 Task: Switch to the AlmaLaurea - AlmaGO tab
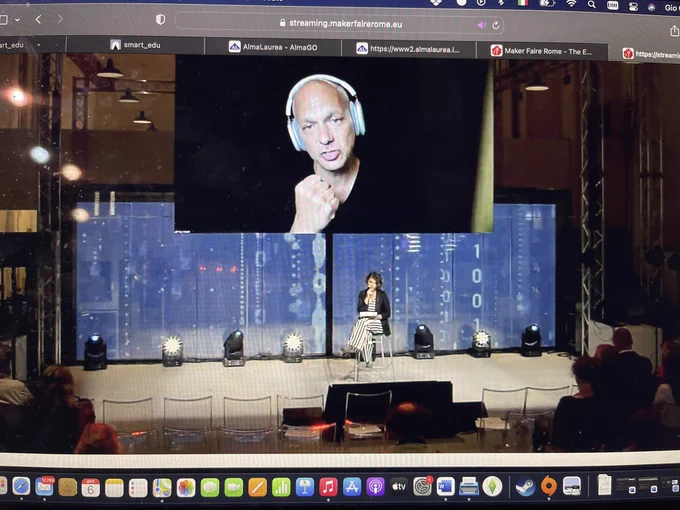point(273,47)
